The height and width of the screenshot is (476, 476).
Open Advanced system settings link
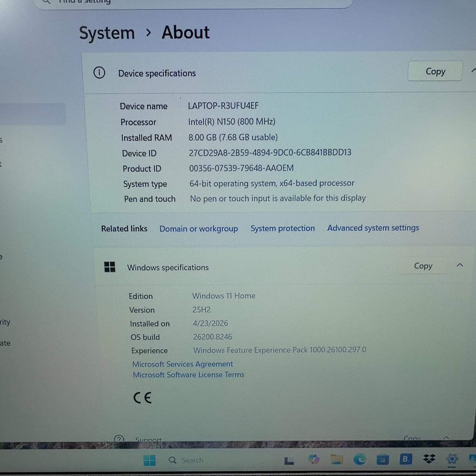tap(373, 228)
